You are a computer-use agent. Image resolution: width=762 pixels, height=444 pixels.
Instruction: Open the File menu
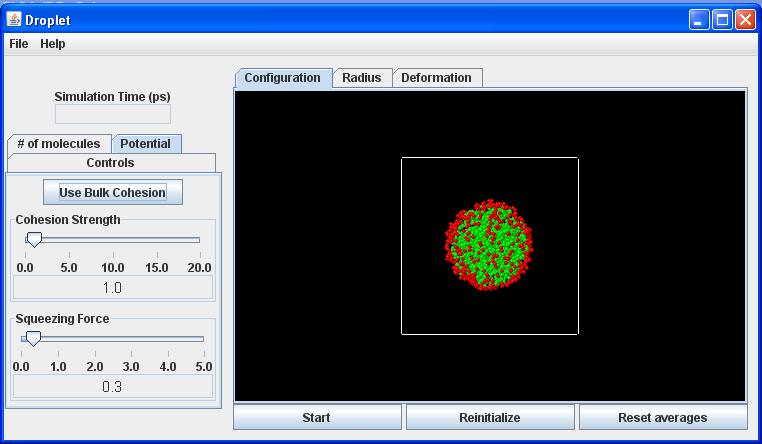click(19, 44)
